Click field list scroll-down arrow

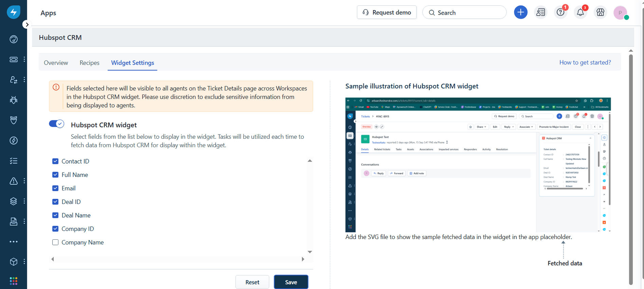pos(310,252)
